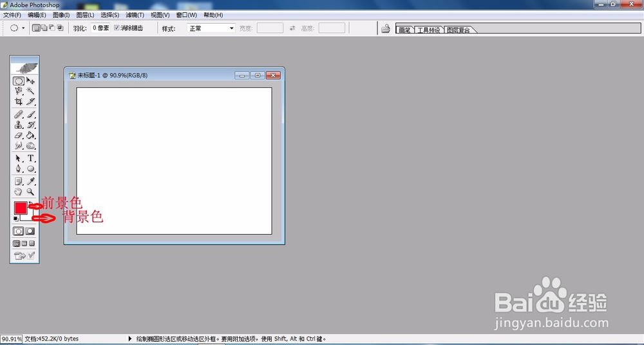
Task: Select the Ellipse shape tool
Action: click(x=30, y=168)
